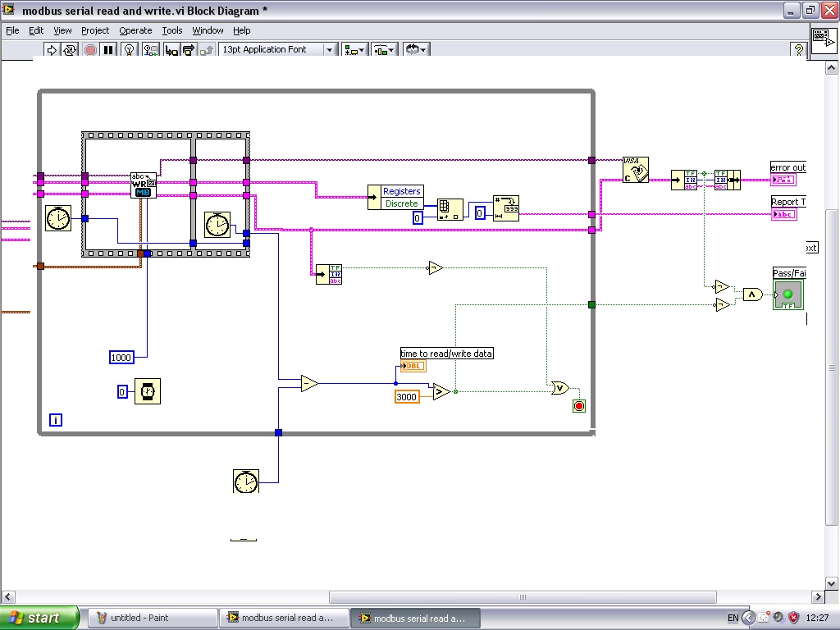This screenshot has width=840, height=630.
Task: Click horizontal scrollbar right arrow
Action: click(x=818, y=596)
